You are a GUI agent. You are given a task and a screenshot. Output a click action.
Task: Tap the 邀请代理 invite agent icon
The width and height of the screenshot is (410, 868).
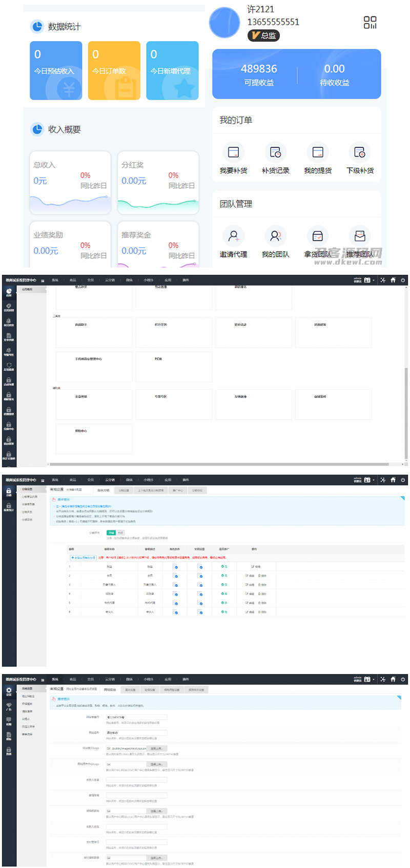click(233, 236)
